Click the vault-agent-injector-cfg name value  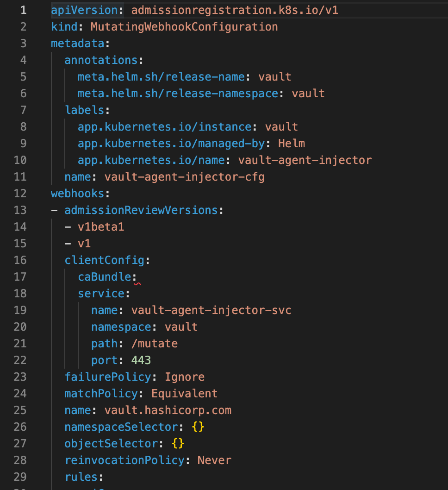pyautogui.click(x=185, y=177)
